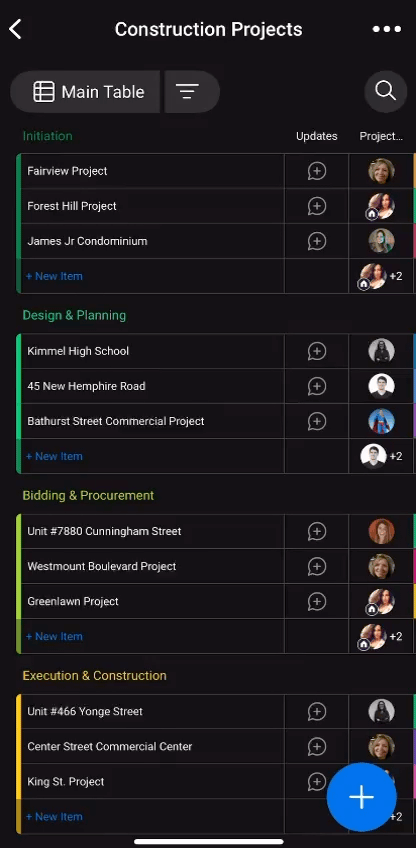Add update to Greenlawn Project
This screenshot has height=848, width=416.
coord(316,601)
